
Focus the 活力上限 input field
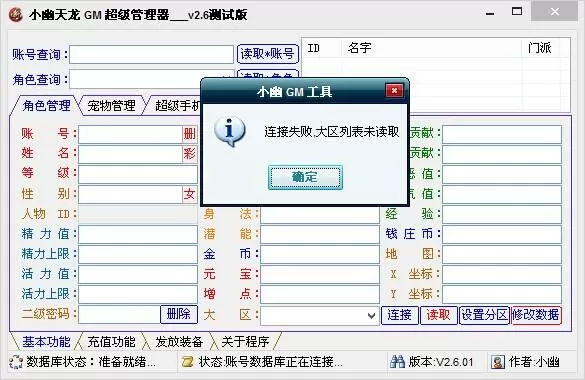138,295
